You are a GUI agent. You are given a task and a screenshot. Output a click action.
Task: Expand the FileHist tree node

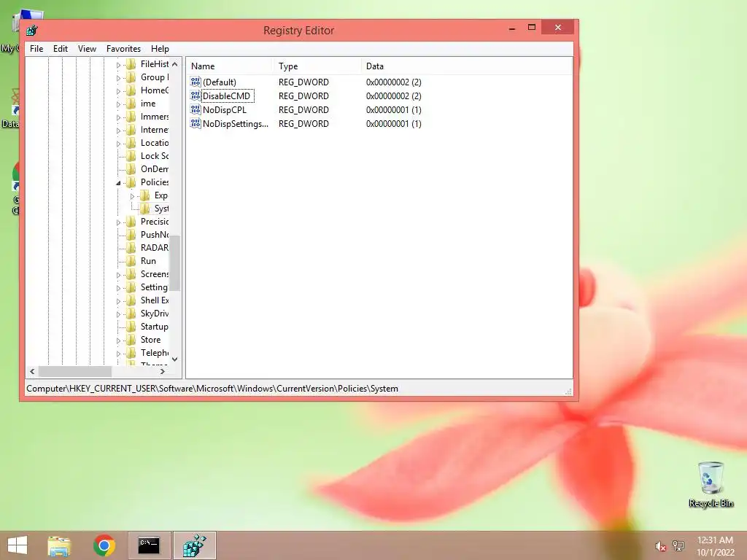pyautogui.click(x=118, y=65)
